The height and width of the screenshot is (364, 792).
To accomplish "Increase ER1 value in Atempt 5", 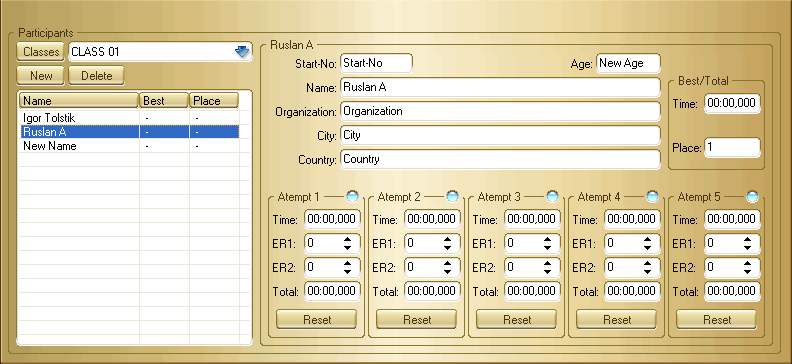I will coord(748,240).
